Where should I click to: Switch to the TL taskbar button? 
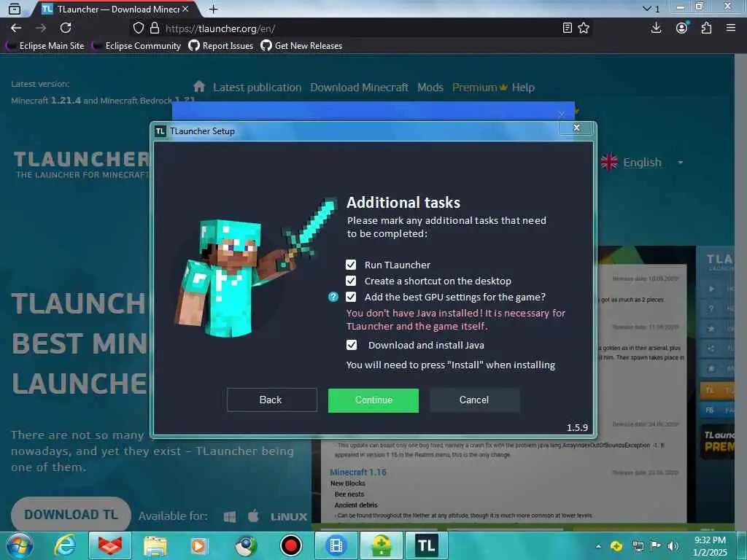(426, 545)
